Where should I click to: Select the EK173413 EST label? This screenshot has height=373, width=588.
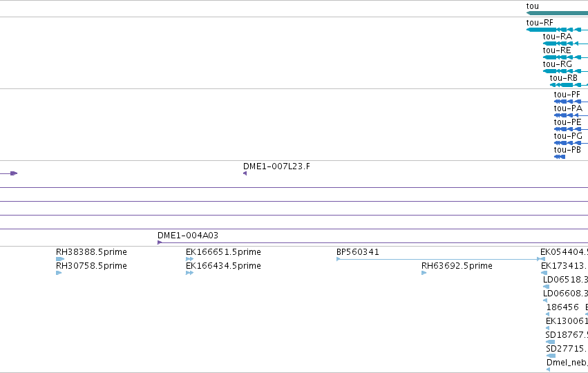(565, 266)
